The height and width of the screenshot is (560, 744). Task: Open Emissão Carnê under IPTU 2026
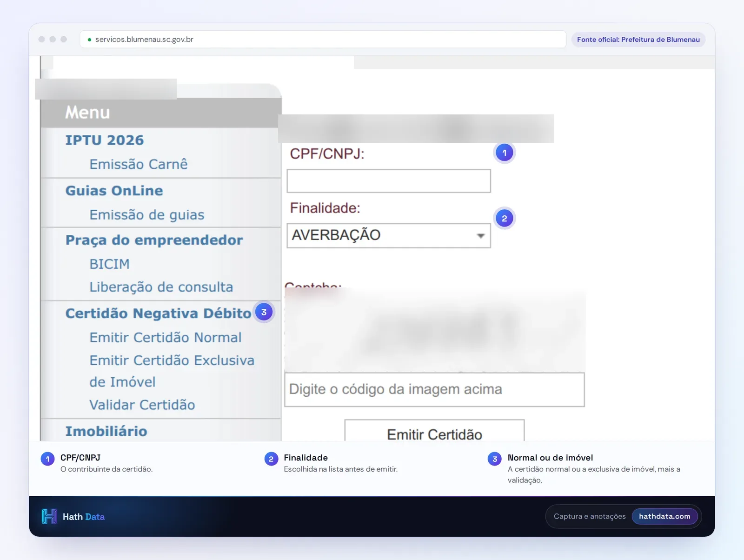139,164
